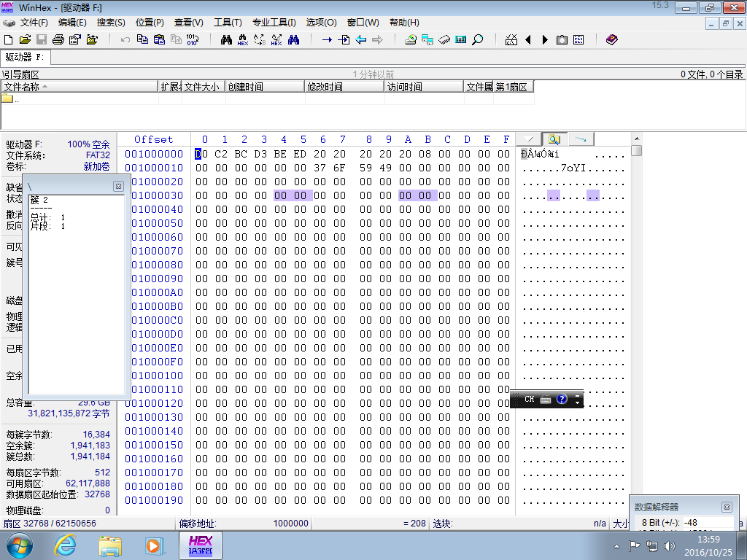Click the volume speaker tray icon

tap(670, 545)
